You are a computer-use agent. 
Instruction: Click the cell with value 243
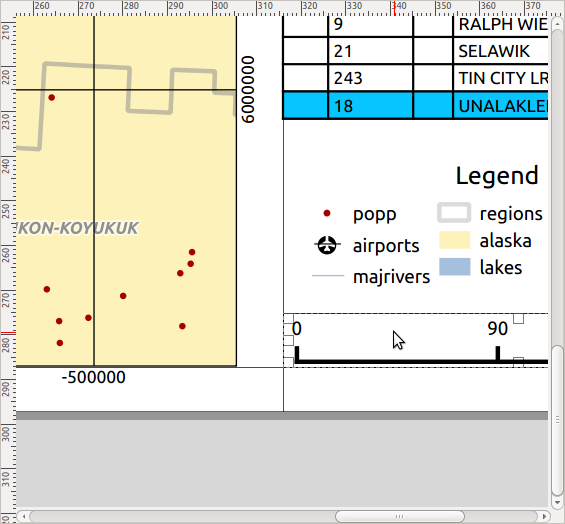point(370,78)
